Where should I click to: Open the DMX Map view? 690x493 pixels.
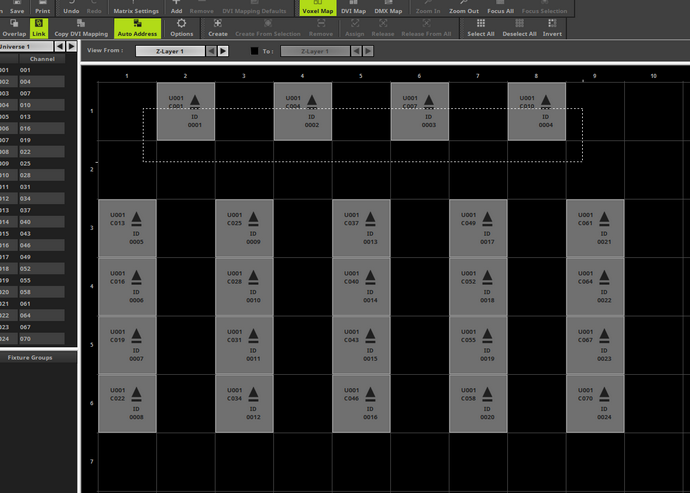tap(388, 7)
